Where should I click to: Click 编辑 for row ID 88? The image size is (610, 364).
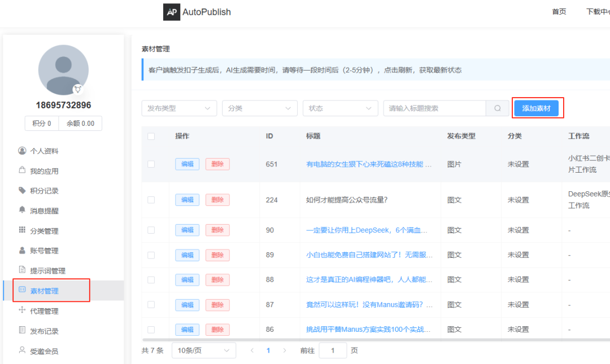coord(187,280)
